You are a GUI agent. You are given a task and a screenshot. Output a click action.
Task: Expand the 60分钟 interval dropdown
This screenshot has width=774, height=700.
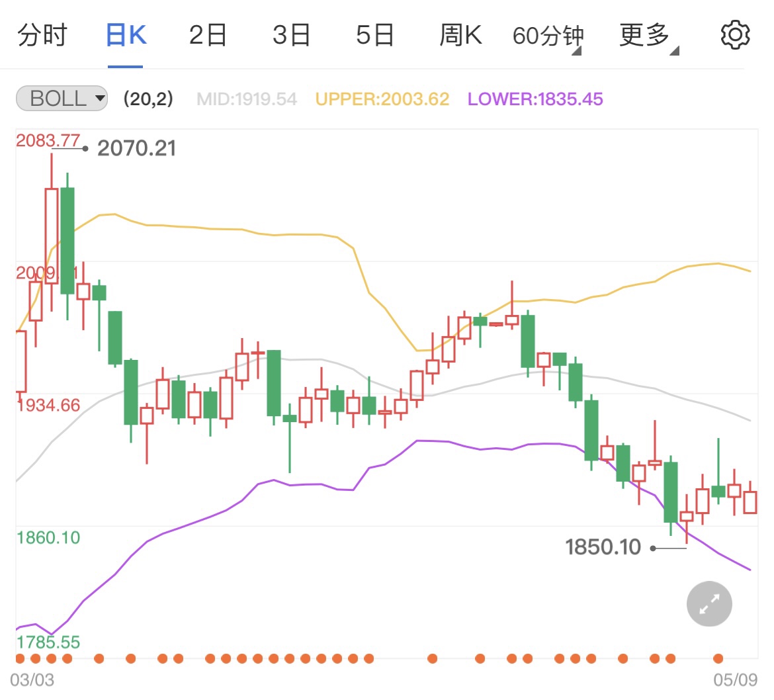click(x=548, y=36)
